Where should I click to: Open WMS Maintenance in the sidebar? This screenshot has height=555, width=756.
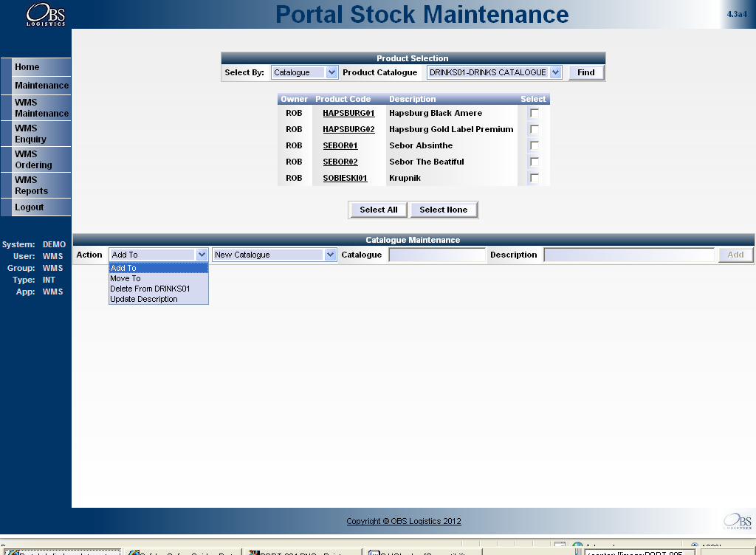(35, 108)
